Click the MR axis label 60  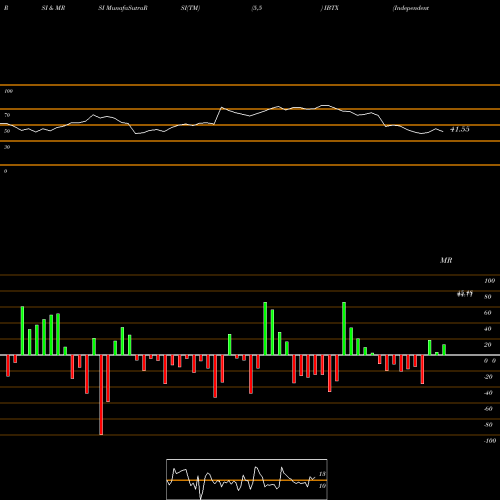coord(488,313)
